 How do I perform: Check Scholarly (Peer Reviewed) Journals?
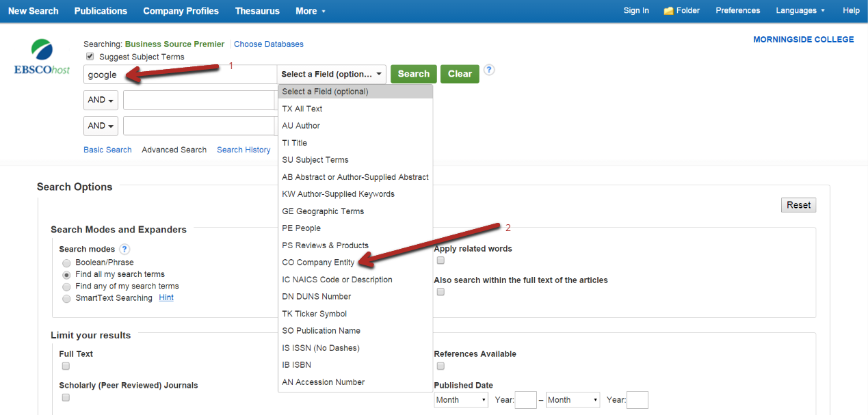[66, 397]
